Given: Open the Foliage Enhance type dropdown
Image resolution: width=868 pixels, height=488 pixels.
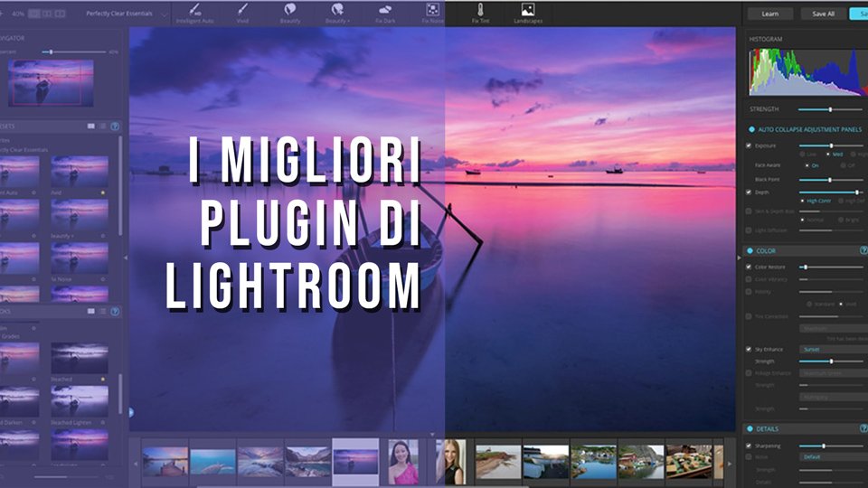Looking at the screenshot, I should pos(834,373).
